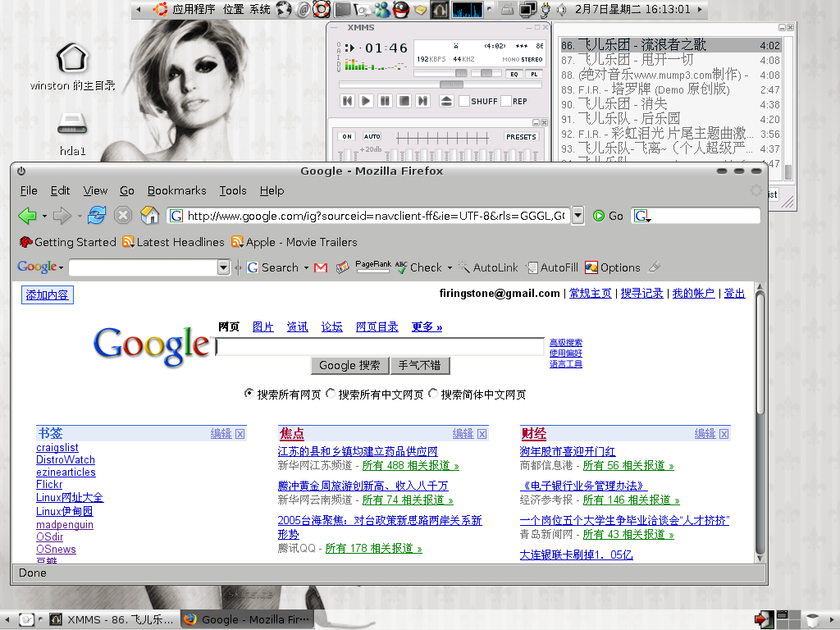
Task: Adjust the XMMS balance slider
Action: click(x=486, y=73)
